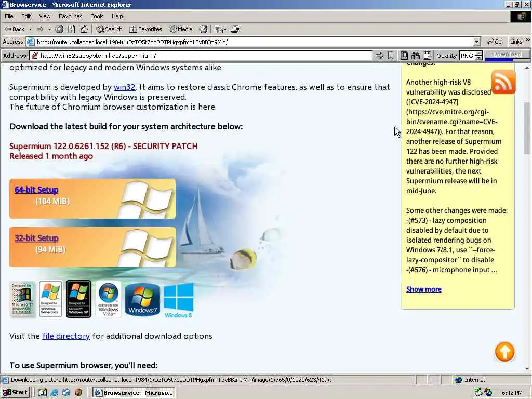Click the round red quick launch icon
The width and height of the screenshot is (532, 399).
click(78, 393)
